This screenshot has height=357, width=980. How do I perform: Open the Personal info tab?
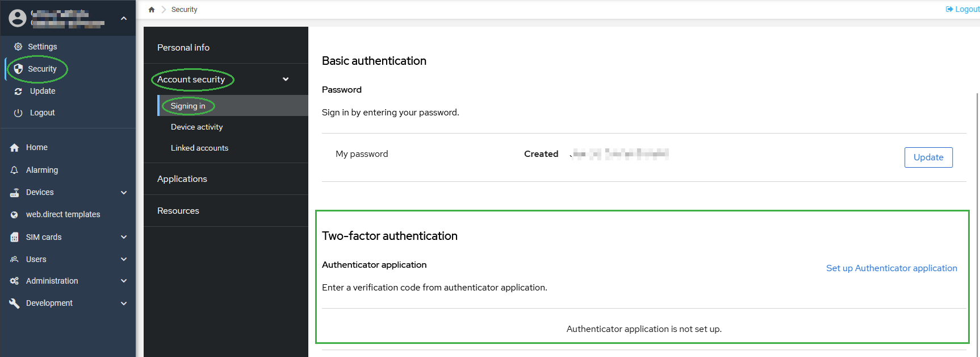[x=183, y=48]
